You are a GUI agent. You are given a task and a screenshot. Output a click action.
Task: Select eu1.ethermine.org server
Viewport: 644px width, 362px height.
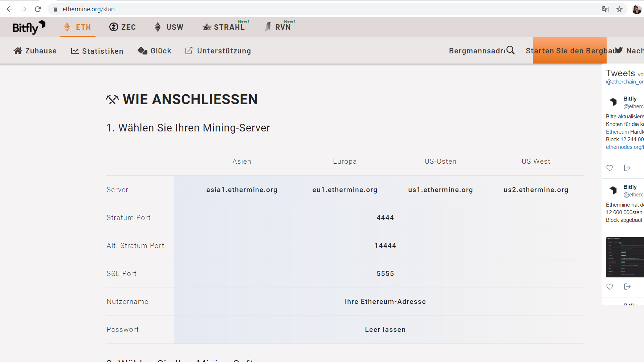tap(345, 190)
